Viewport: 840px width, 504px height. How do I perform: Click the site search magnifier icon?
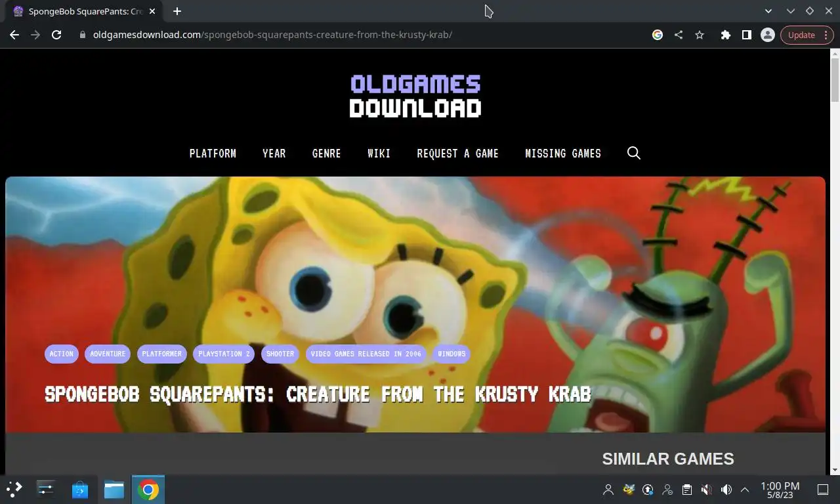[x=634, y=153]
